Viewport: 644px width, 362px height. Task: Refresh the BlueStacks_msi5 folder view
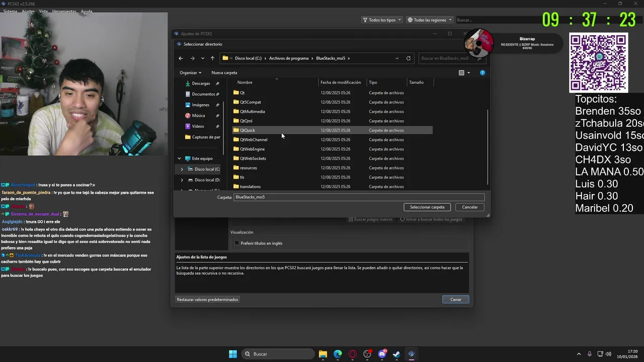(409, 58)
